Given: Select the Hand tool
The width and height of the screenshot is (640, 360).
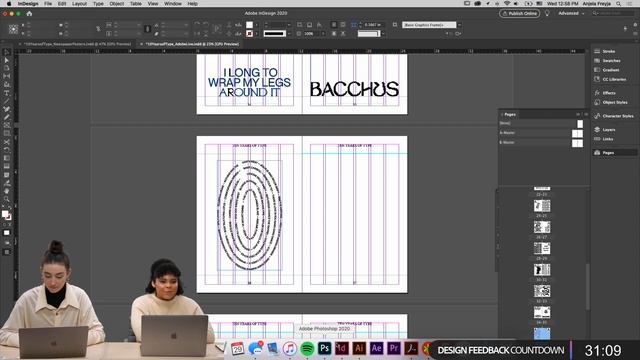Looking at the screenshot, I should [7, 191].
